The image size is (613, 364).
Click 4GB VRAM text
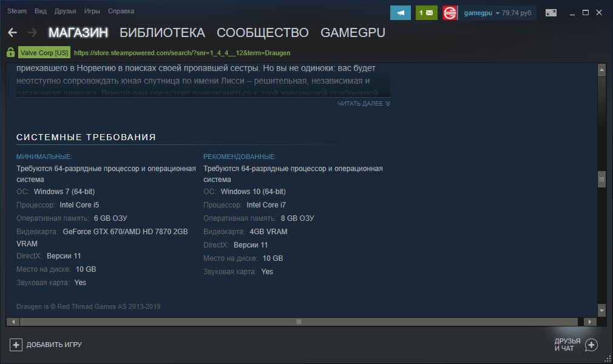[268, 232]
